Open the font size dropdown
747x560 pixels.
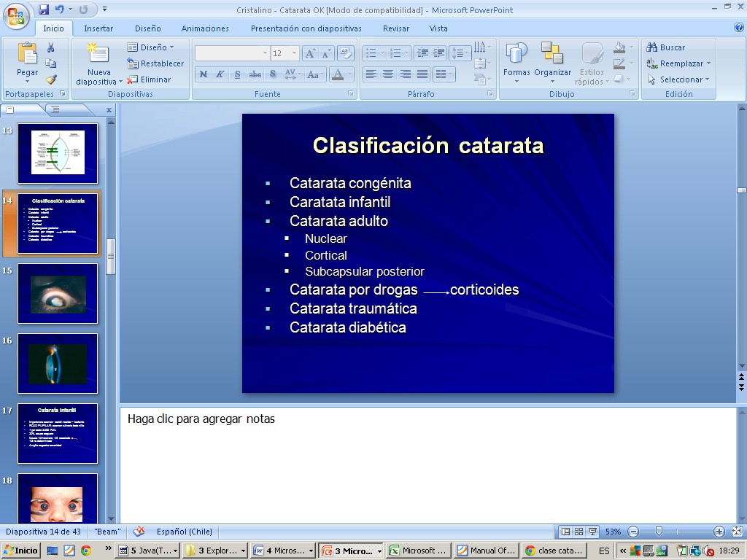[295, 53]
